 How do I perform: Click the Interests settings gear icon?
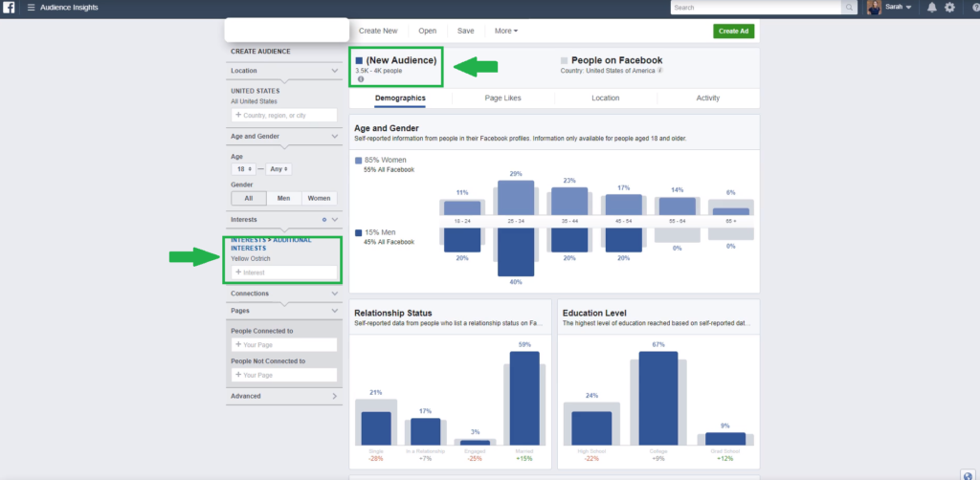coord(323,220)
